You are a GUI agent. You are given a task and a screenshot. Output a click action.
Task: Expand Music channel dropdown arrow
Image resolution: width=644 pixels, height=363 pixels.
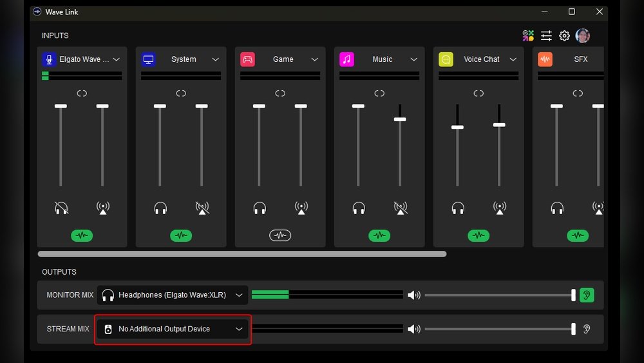coord(414,59)
